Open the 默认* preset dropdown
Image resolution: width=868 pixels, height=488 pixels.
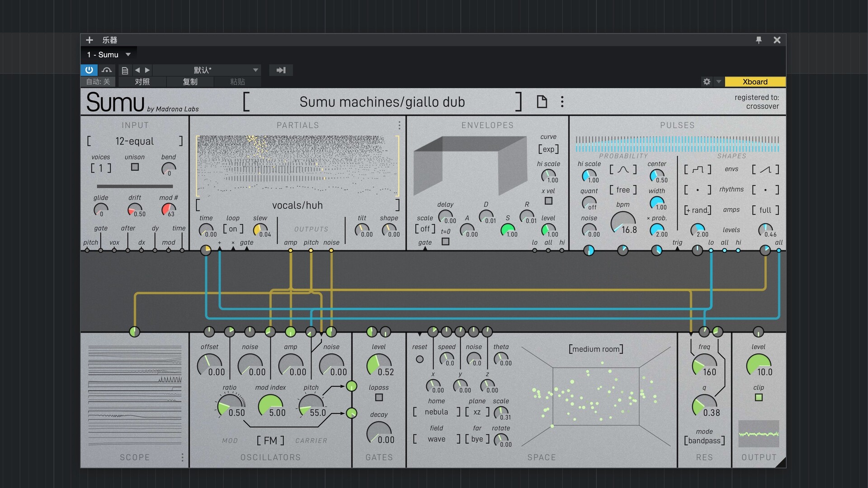pos(207,70)
